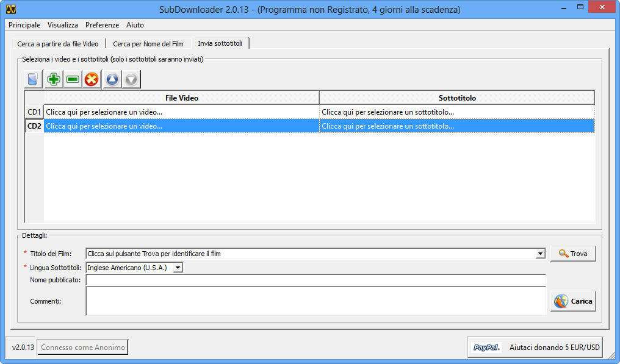Move selected row down with grey arrow
This screenshot has height=364, width=620.
(x=131, y=79)
